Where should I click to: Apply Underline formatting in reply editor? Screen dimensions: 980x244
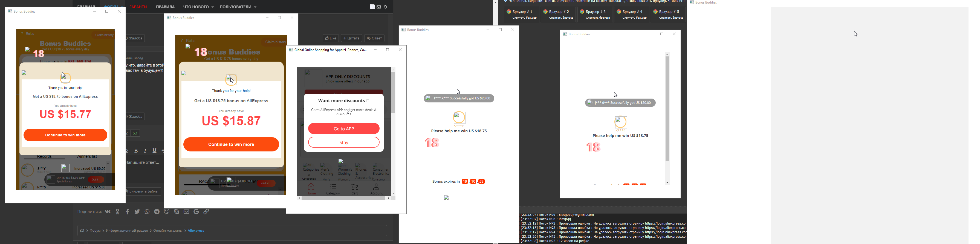154,151
